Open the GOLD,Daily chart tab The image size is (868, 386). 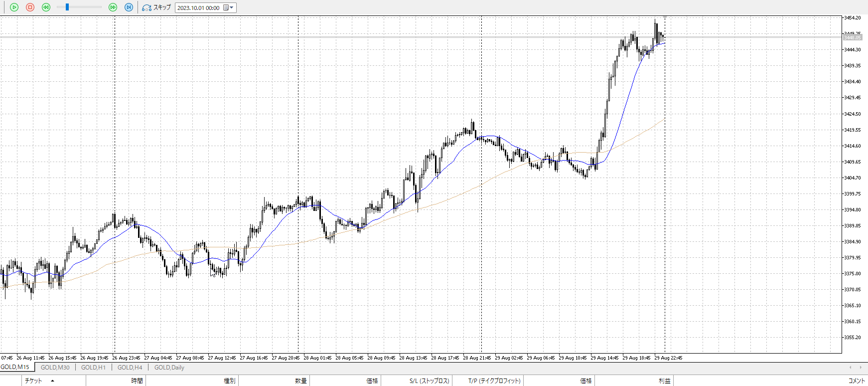coord(169,368)
